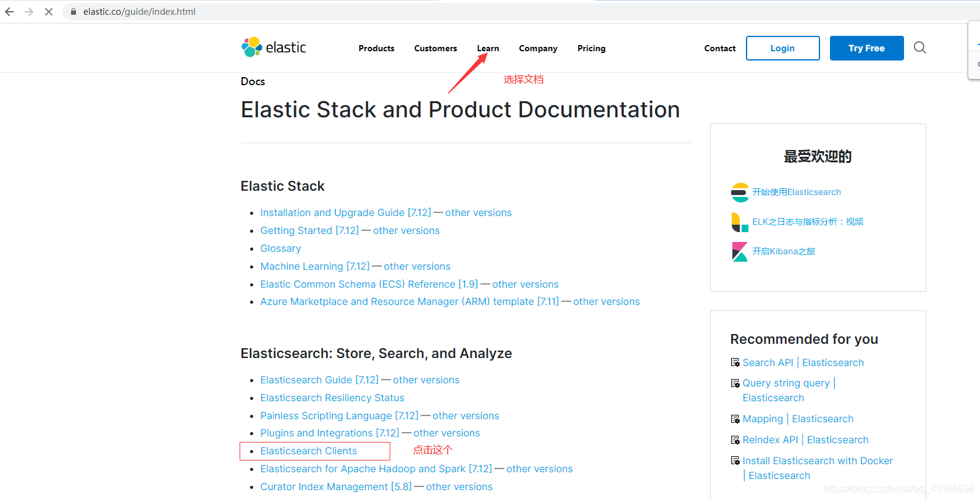The image size is (980, 500).
Task: Open Elasticsearch Guide [7.12] link
Action: (x=319, y=380)
